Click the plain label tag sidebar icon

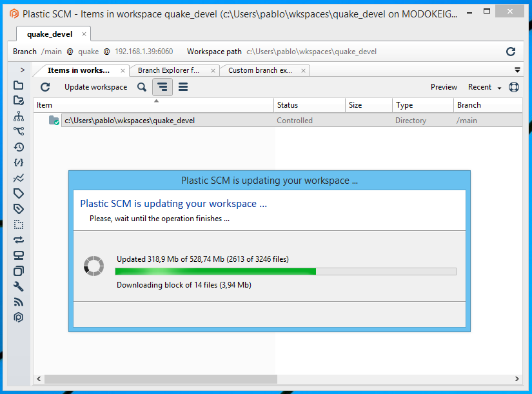18,193
